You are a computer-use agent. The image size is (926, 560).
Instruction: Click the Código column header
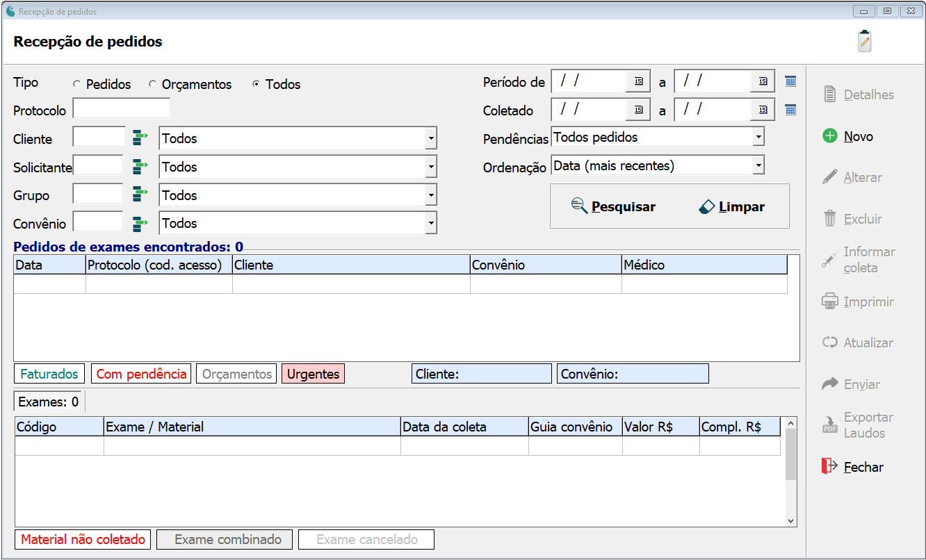tap(60, 427)
